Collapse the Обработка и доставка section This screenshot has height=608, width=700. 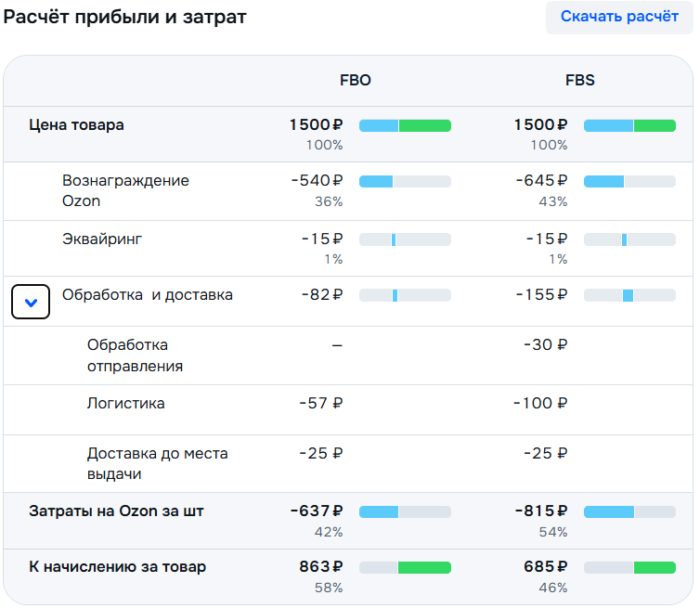pyautogui.click(x=30, y=302)
